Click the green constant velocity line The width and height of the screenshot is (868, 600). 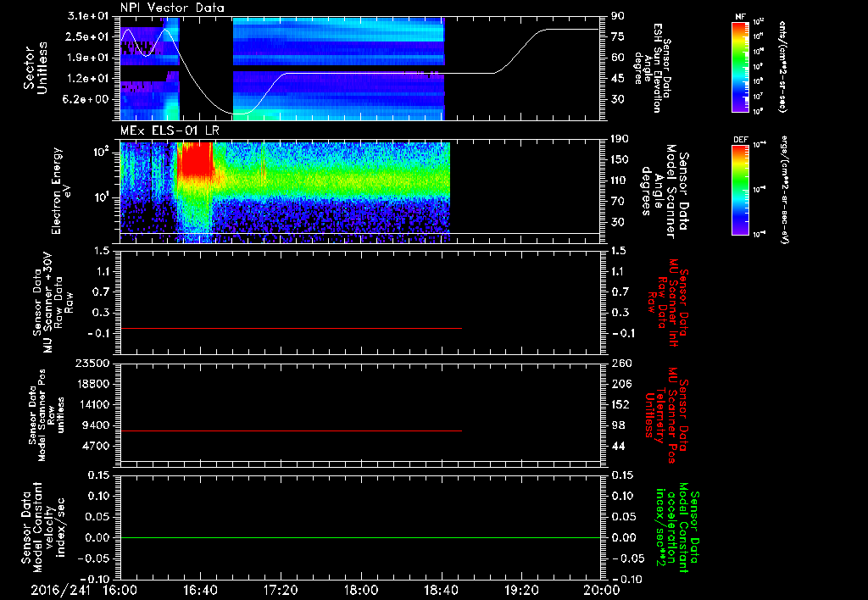(x=359, y=537)
